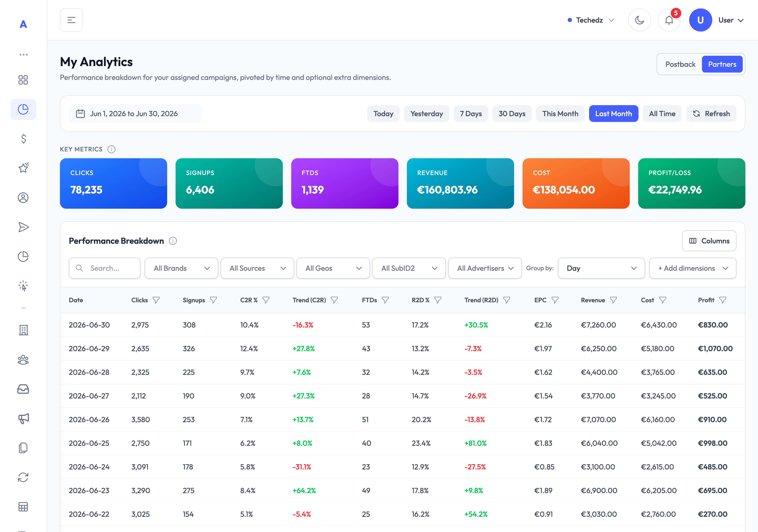This screenshot has height=532, width=758.
Task: Open the table grid sidebar icon
Action: click(23, 507)
